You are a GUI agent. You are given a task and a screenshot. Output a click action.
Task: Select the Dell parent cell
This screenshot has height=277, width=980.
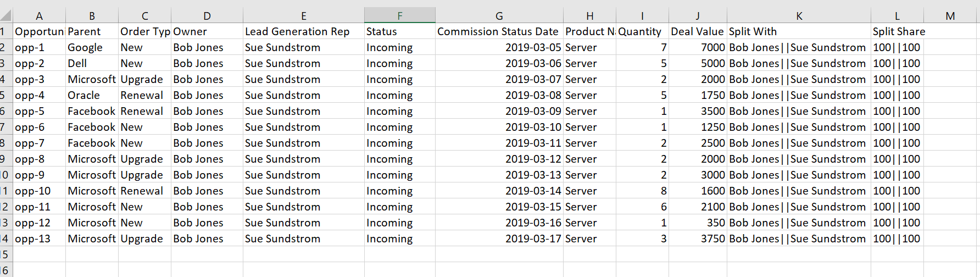click(x=92, y=63)
